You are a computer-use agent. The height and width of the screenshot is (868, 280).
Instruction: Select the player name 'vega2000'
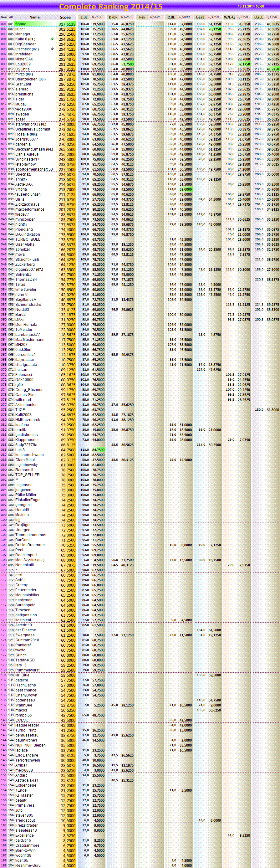coord(24,109)
